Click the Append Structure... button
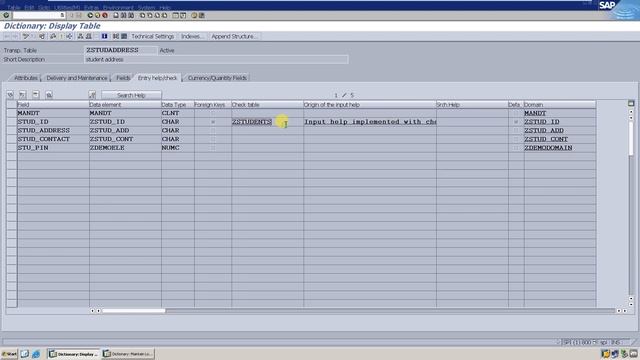The width and height of the screenshot is (640, 360). pyautogui.click(x=234, y=36)
